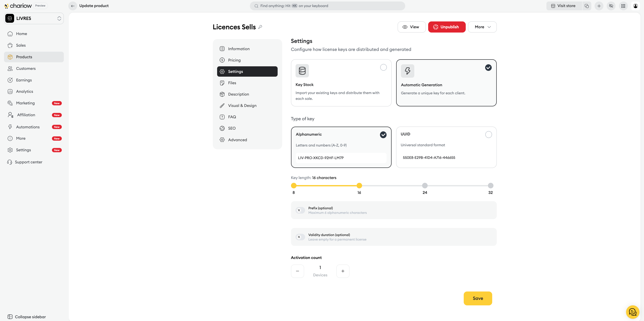The image size is (644, 321).
Task: Open the apps grid icon in top bar
Action: point(623,6)
